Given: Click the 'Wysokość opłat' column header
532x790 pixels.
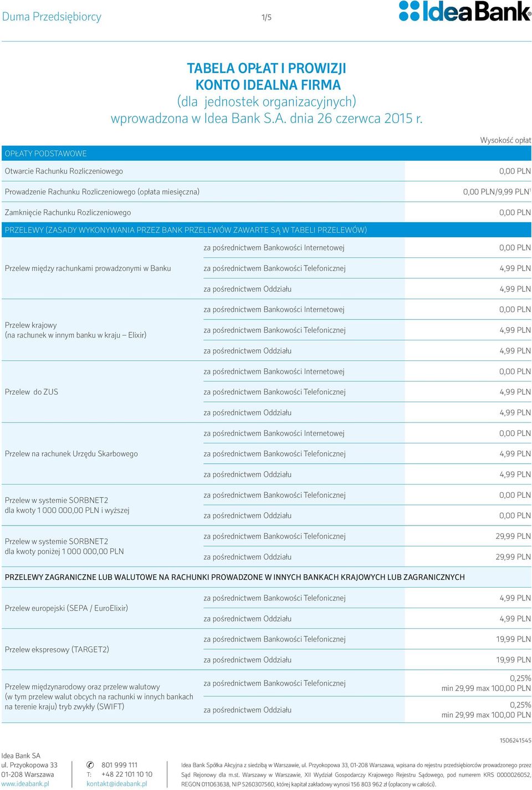Looking at the screenshot, I should 505,140.
